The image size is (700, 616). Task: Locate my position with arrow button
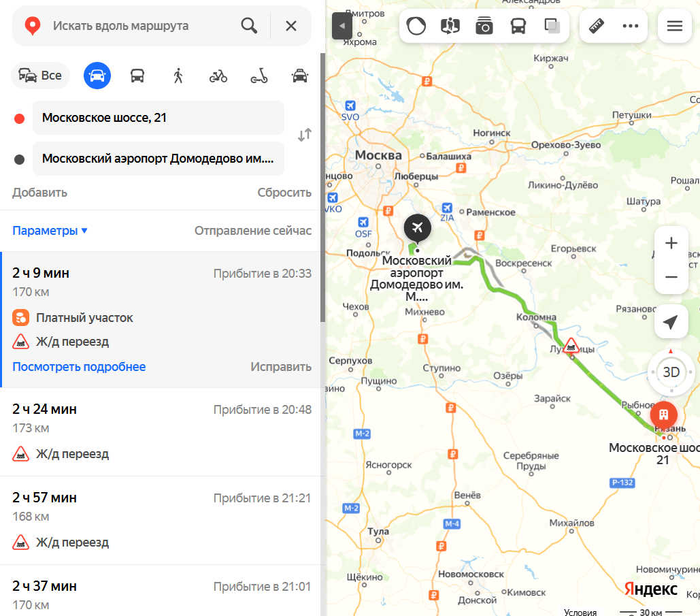click(x=671, y=322)
